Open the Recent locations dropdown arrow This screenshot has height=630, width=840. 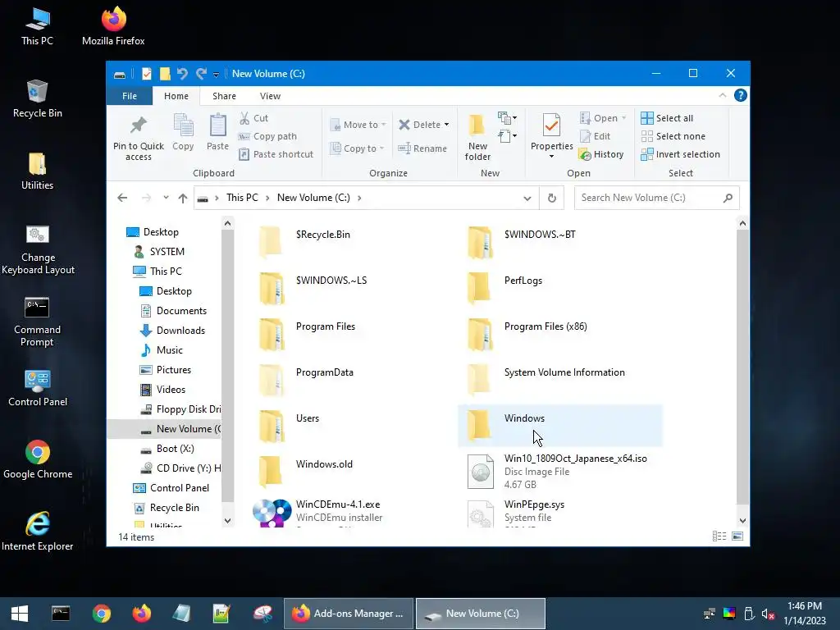[166, 198]
